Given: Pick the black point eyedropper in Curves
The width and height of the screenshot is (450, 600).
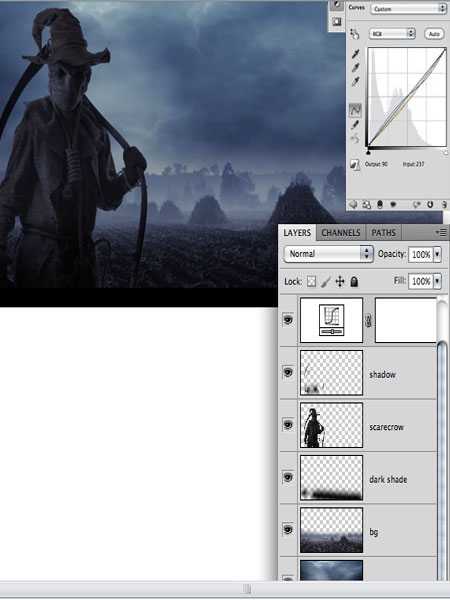Looking at the screenshot, I should pyautogui.click(x=355, y=54).
